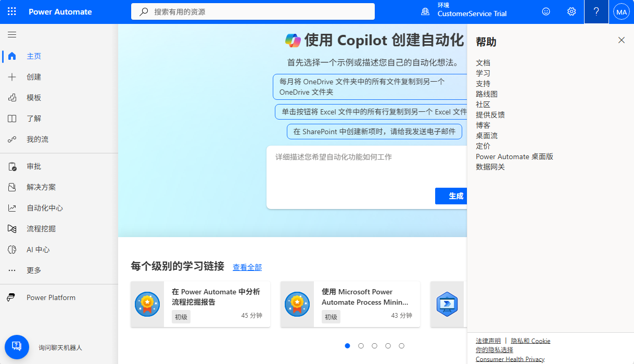Click the 我的流 flows icon
This screenshot has width=634, height=364.
coord(12,139)
